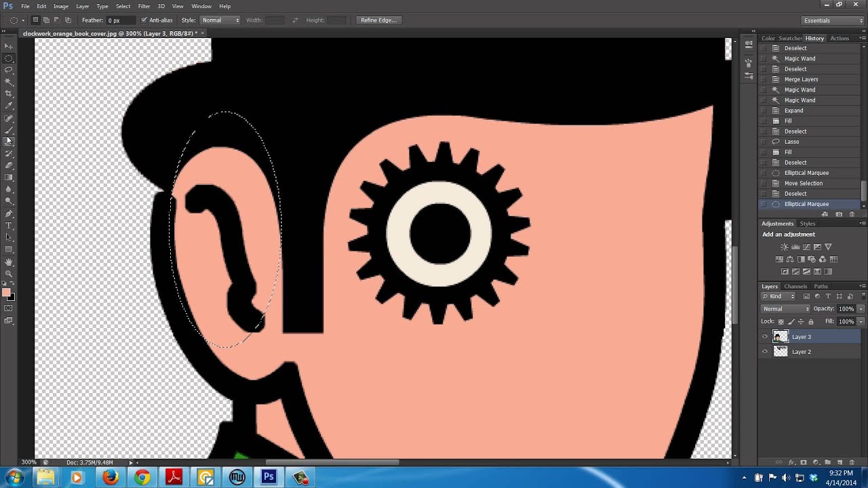This screenshot has height=488, width=868.
Task: Switch to the Channels tab
Action: 795,286
